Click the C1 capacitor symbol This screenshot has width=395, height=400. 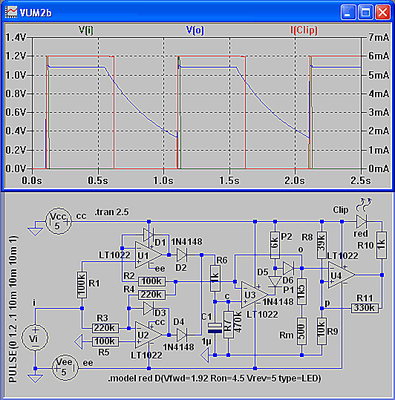[x=215, y=328]
